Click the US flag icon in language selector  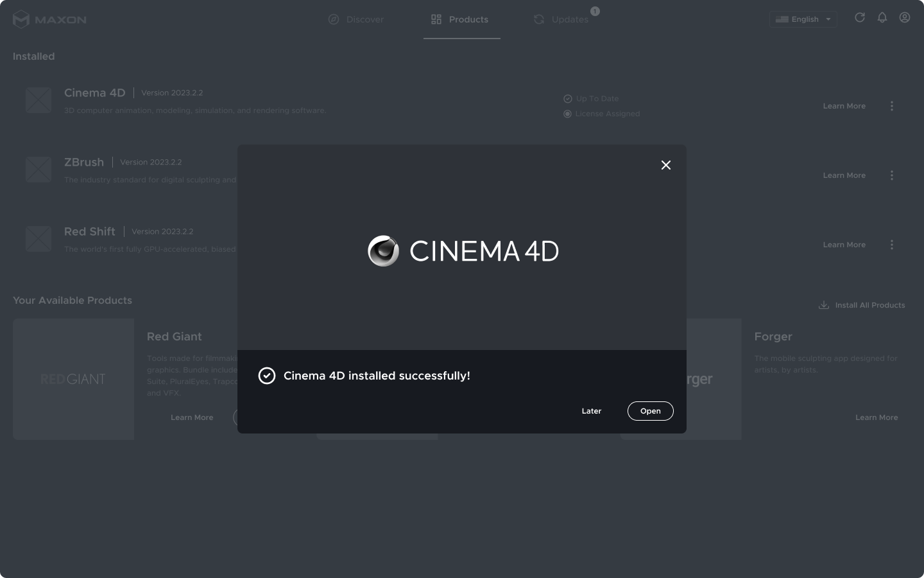coord(782,19)
